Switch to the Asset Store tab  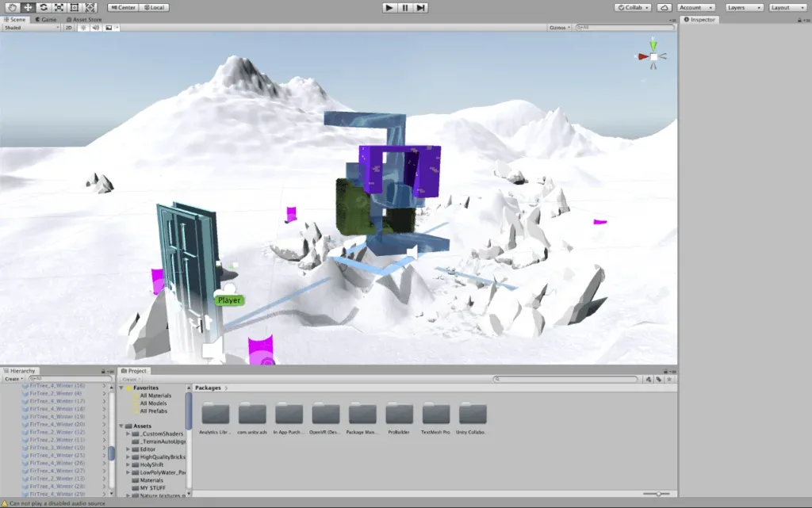[x=84, y=19]
